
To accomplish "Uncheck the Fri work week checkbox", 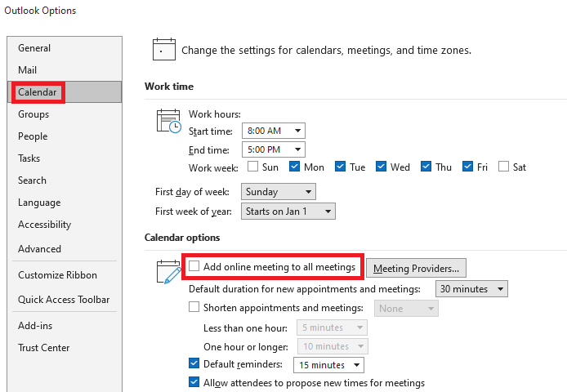I will (x=467, y=167).
